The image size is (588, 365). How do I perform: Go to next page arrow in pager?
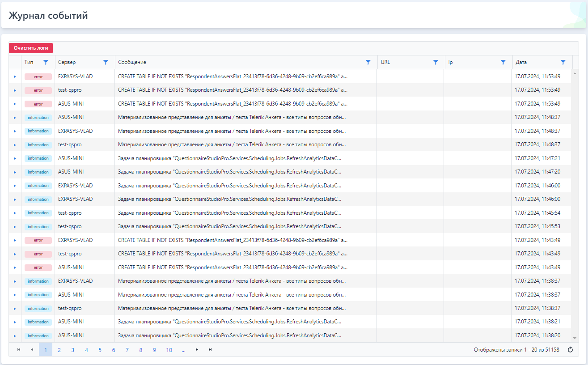pos(197,350)
